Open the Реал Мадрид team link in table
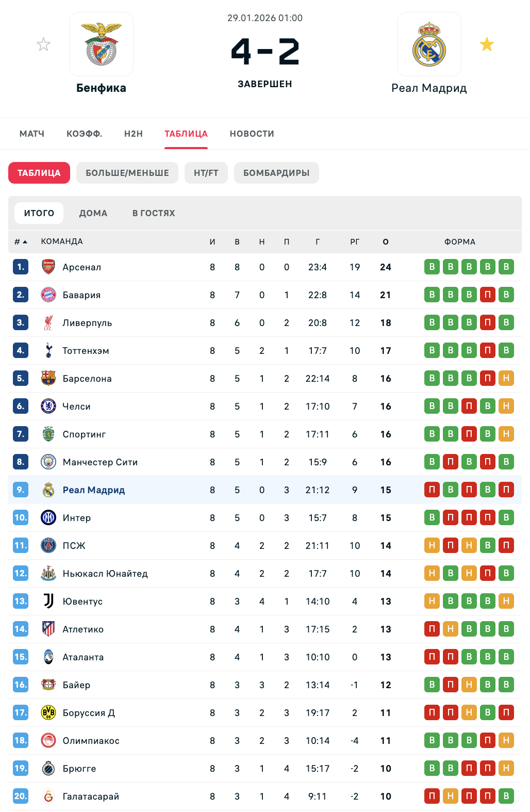The width and height of the screenshot is (530, 812). click(94, 490)
